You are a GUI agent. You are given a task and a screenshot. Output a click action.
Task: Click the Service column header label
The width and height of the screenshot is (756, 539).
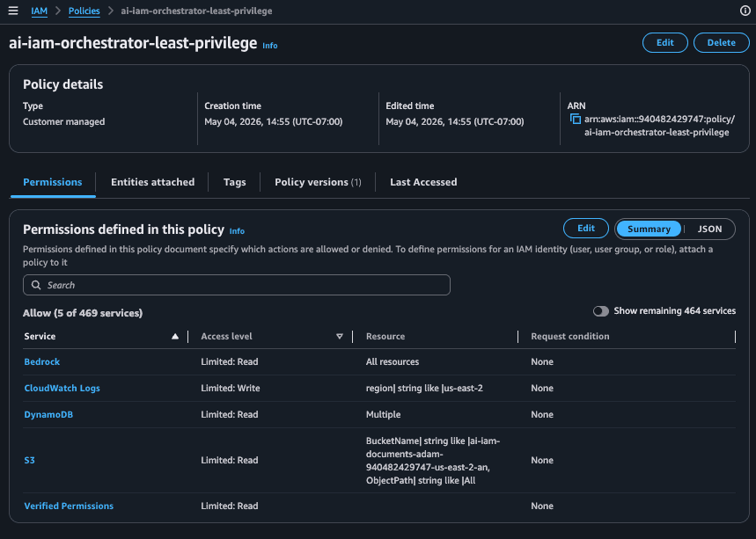(40, 336)
